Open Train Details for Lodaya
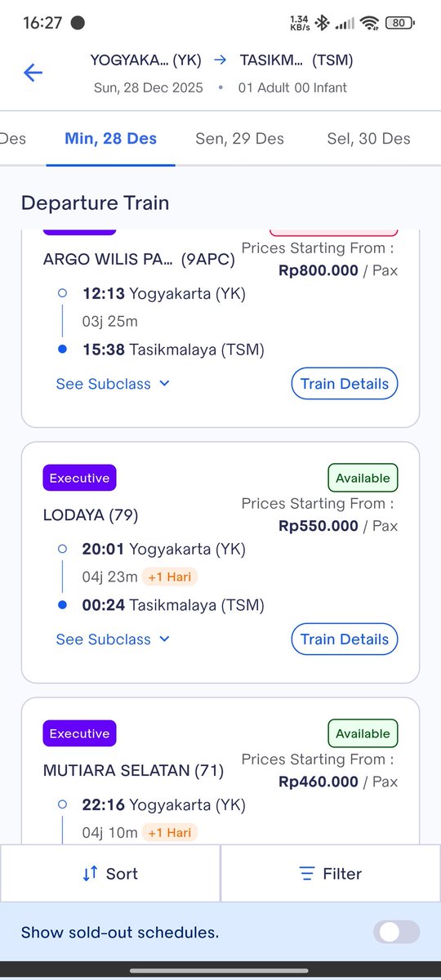 point(345,639)
